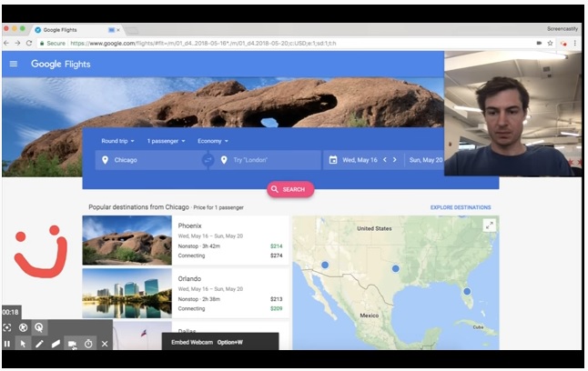Open the Economy class dropdown
This screenshot has height=371, width=588.
coord(213,141)
